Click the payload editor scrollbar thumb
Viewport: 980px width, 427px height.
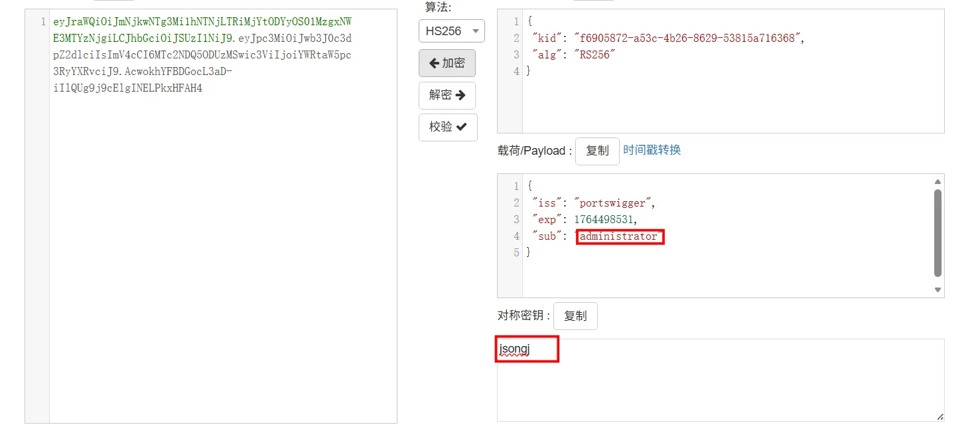[938, 232]
